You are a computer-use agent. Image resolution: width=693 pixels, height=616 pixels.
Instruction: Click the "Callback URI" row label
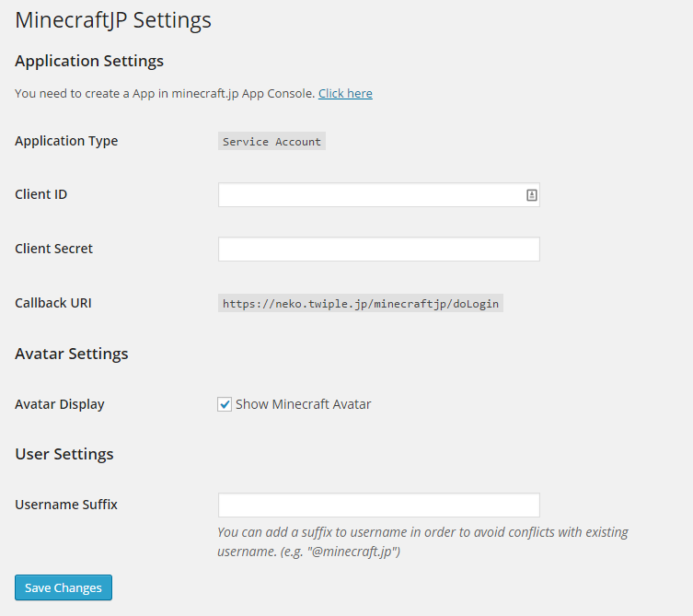point(53,303)
